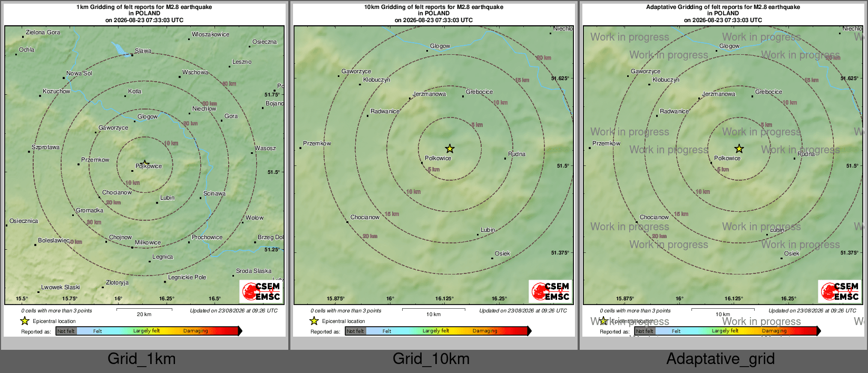
Task: Click the epicentre star on the Grid_1km map
Action: click(x=145, y=163)
